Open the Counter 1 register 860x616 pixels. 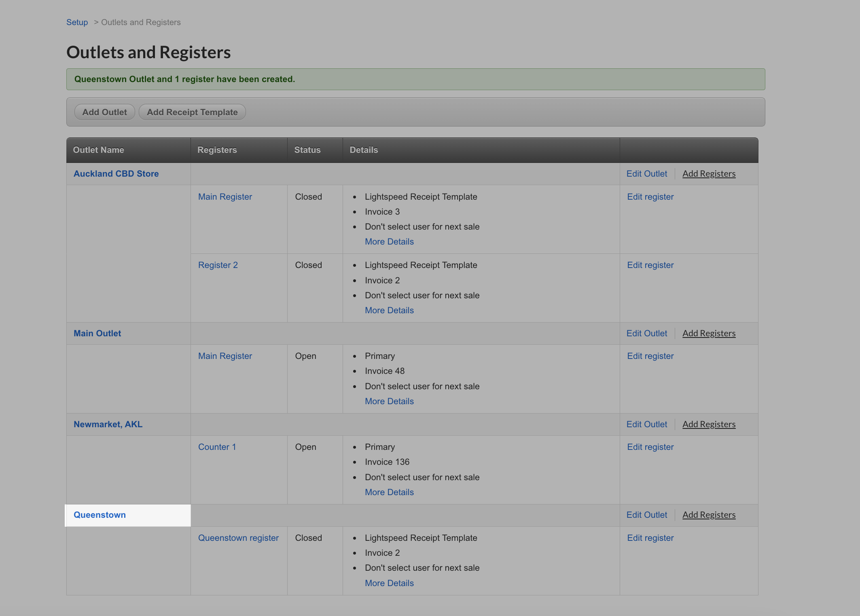217,447
